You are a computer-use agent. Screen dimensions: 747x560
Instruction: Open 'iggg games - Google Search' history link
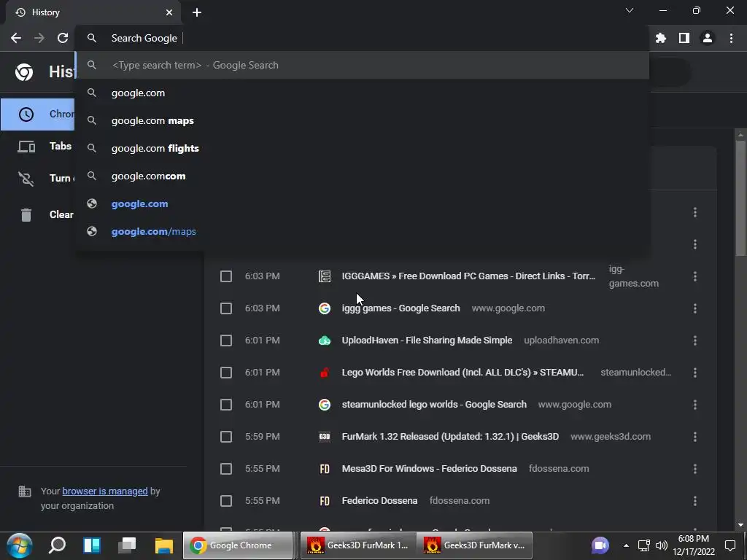400,308
